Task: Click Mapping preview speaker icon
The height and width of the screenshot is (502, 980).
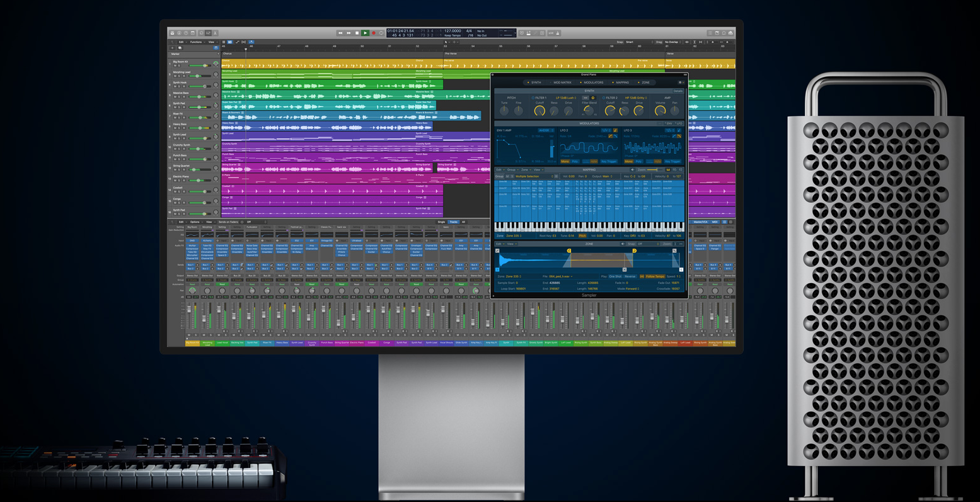Action: click(x=632, y=170)
